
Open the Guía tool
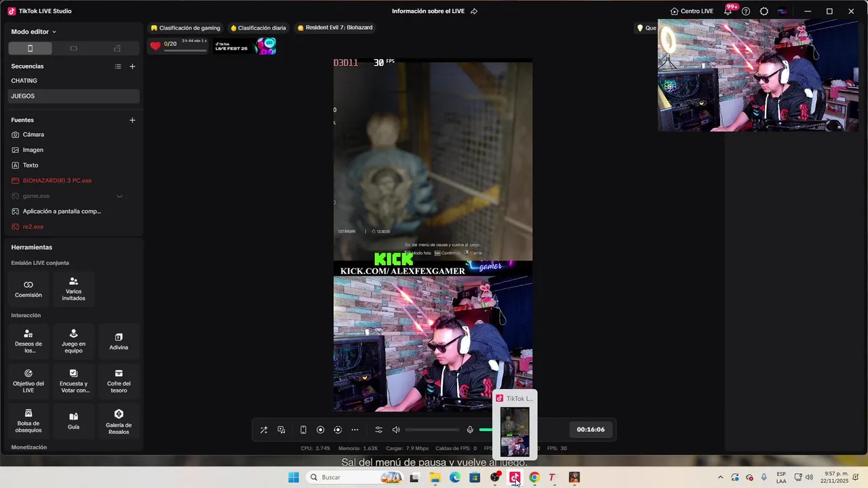(x=73, y=421)
